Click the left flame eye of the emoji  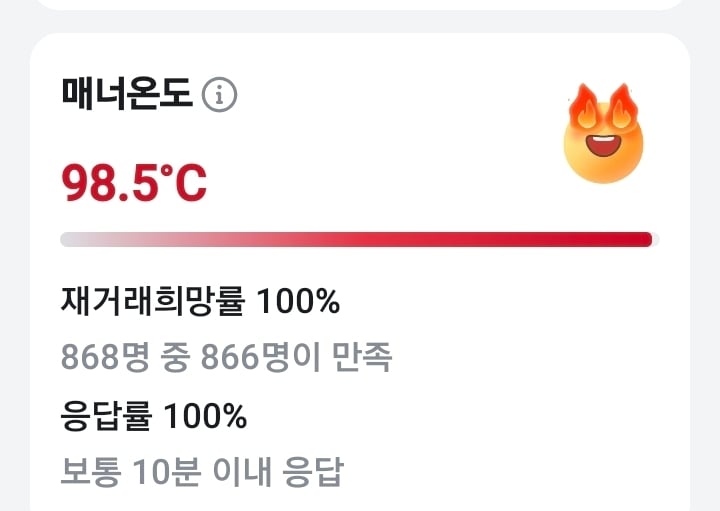pyautogui.click(x=585, y=108)
